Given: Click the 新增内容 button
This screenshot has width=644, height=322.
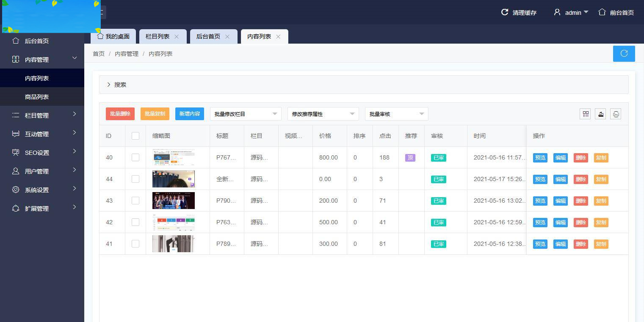Looking at the screenshot, I should tap(189, 113).
